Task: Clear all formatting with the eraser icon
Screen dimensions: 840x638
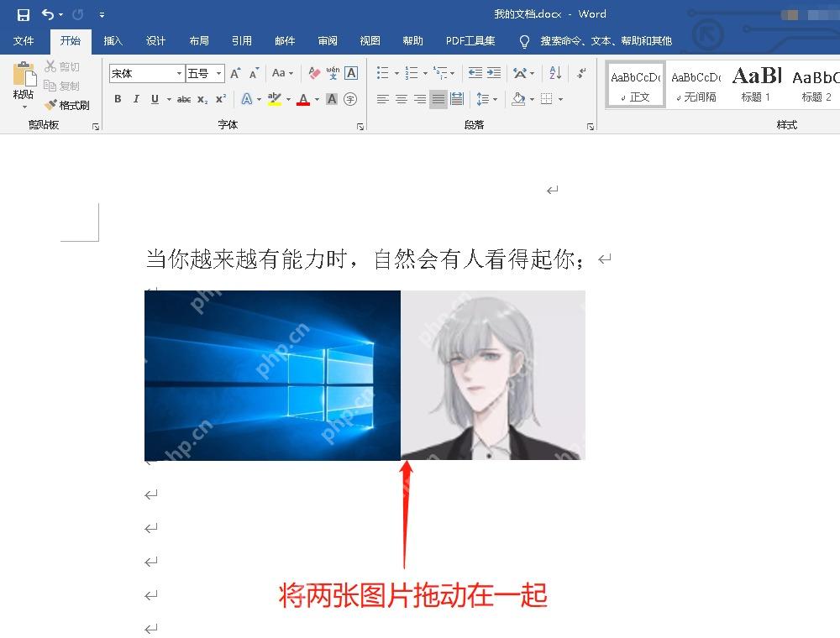Action: pyautogui.click(x=314, y=73)
